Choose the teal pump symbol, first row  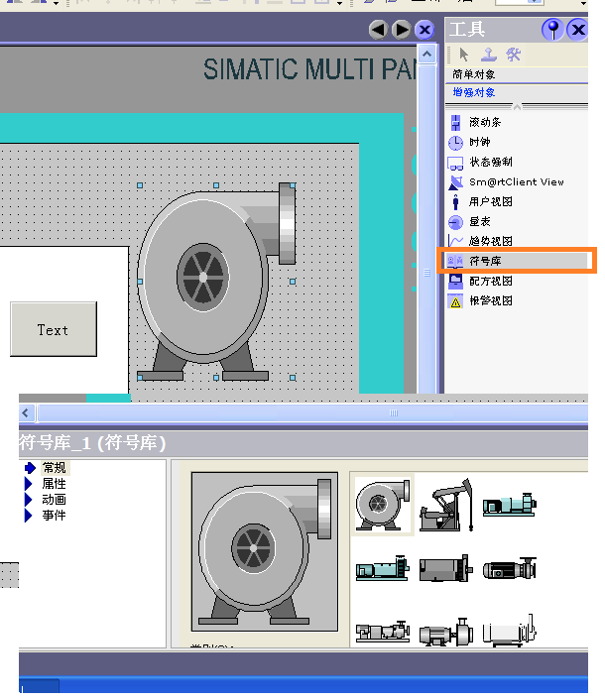[x=510, y=505]
